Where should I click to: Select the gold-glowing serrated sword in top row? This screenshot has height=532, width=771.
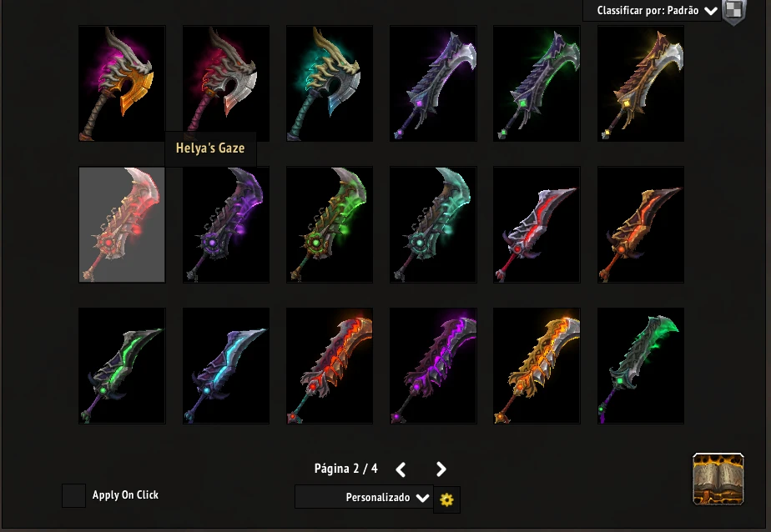pos(641,83)
